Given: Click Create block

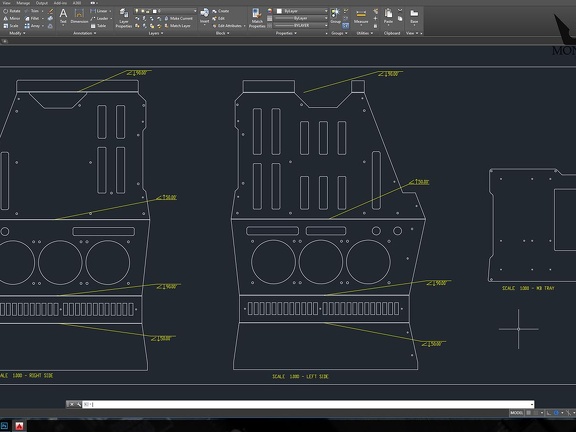Looking at the screenshot, I should point(220,11).
